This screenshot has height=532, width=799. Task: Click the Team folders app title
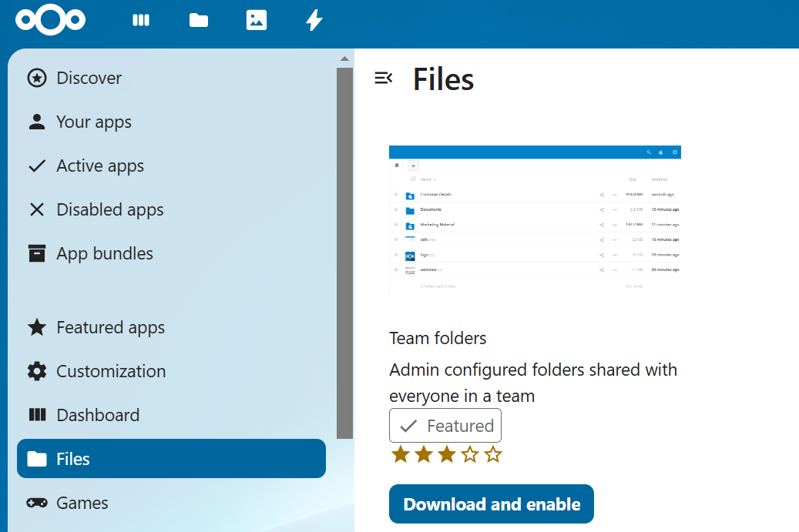(438, 338)
